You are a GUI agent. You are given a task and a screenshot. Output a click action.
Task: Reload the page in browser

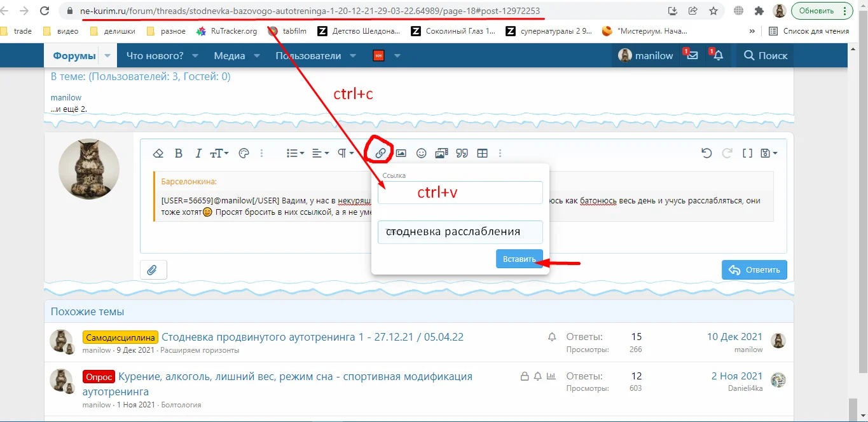(x=45, y=11)
